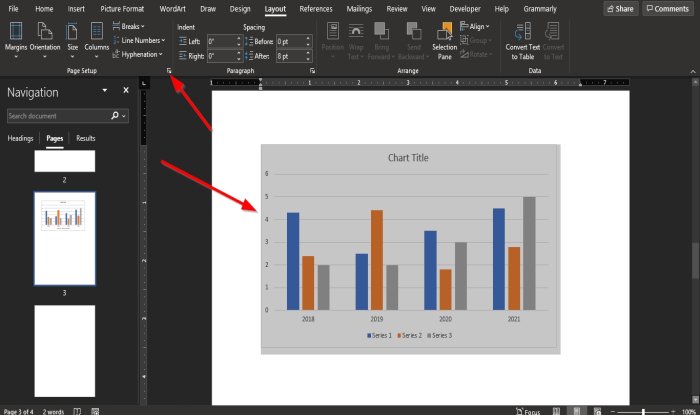Toggle Print Layout view in status bar
The image size is (700, 415).
576,410
